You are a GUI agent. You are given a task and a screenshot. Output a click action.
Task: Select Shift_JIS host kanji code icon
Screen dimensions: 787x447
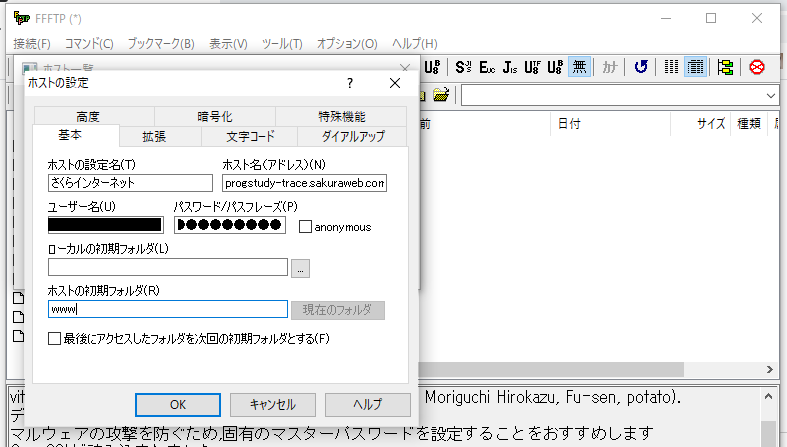pos(463,67)
